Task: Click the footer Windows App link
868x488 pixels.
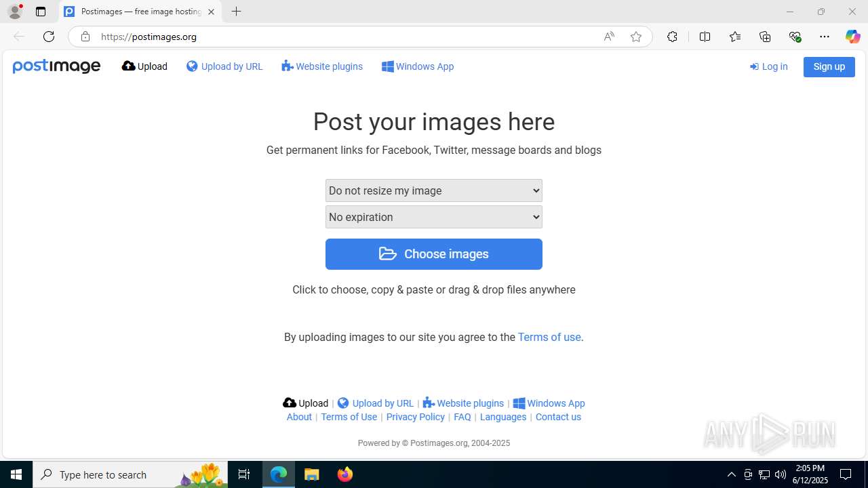Action: [549, 403]
